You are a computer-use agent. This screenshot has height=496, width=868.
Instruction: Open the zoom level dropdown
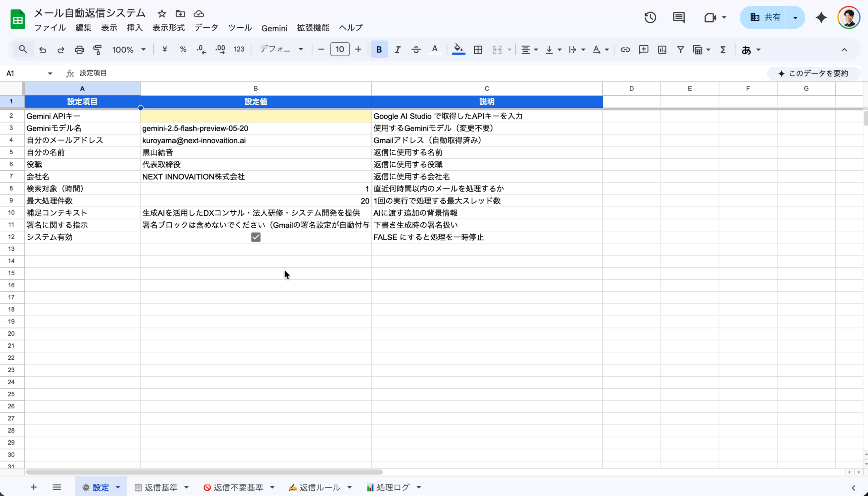coord(129,50)
